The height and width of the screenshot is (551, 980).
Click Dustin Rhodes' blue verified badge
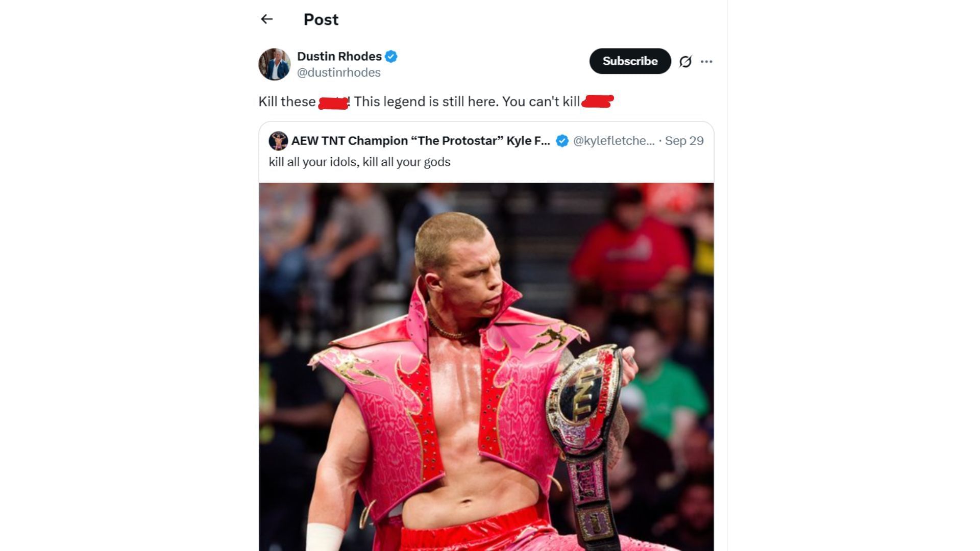(391, 57)
